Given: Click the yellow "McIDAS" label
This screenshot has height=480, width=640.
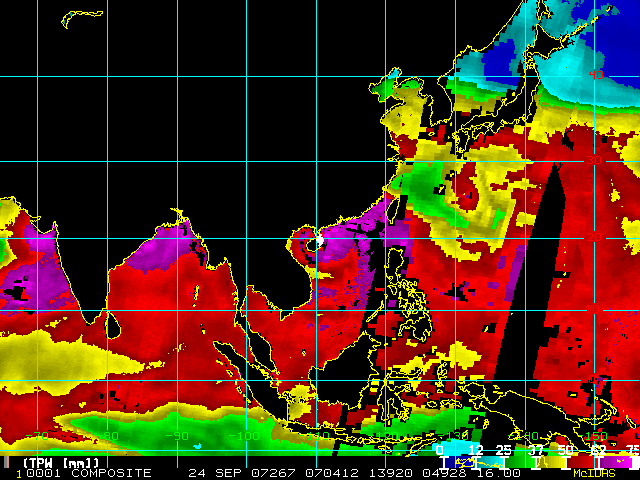Looking at the screenshot, I should (x=594, y=473).
